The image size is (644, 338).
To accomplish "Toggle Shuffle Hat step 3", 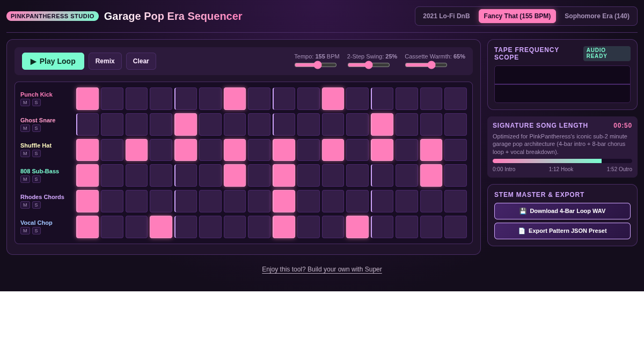I will click(137, 150).
